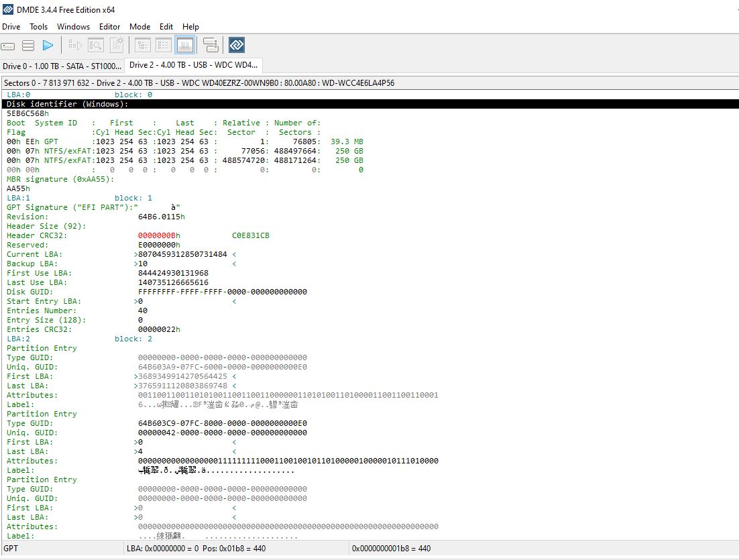
Task: Click the 39.3 MB size value
Action: pos(347,142)
